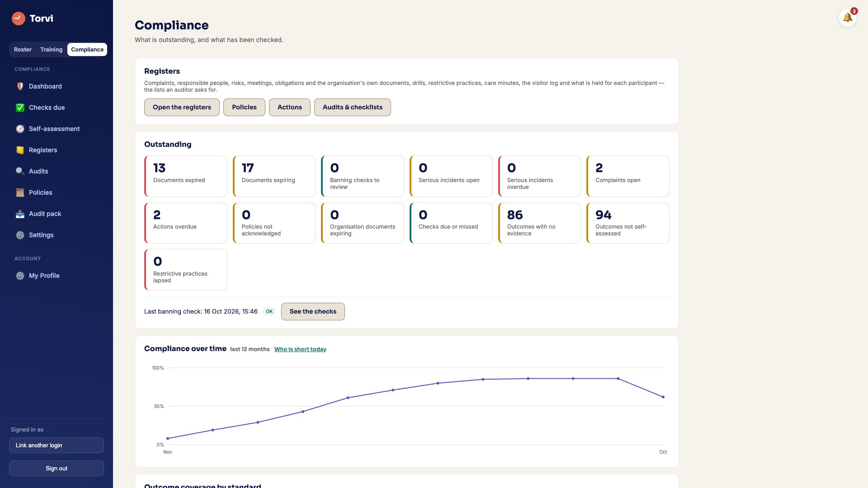
Task: Switch to the Training tab
Action: point(51,50)
